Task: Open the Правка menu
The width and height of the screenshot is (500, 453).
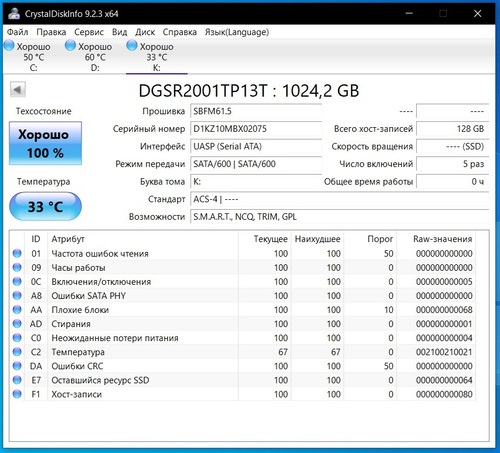Action: 51,32
